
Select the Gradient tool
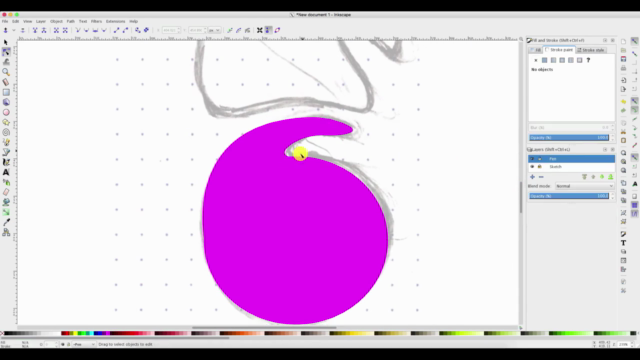tap(6, 212)
